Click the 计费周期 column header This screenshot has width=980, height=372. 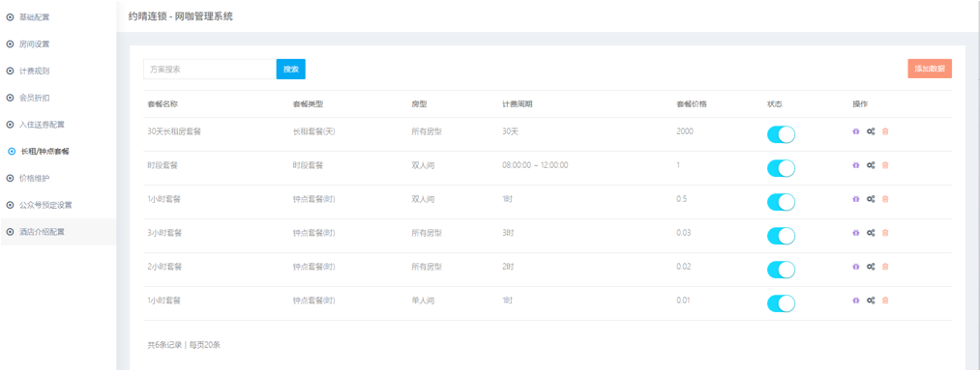pos(518,103)
